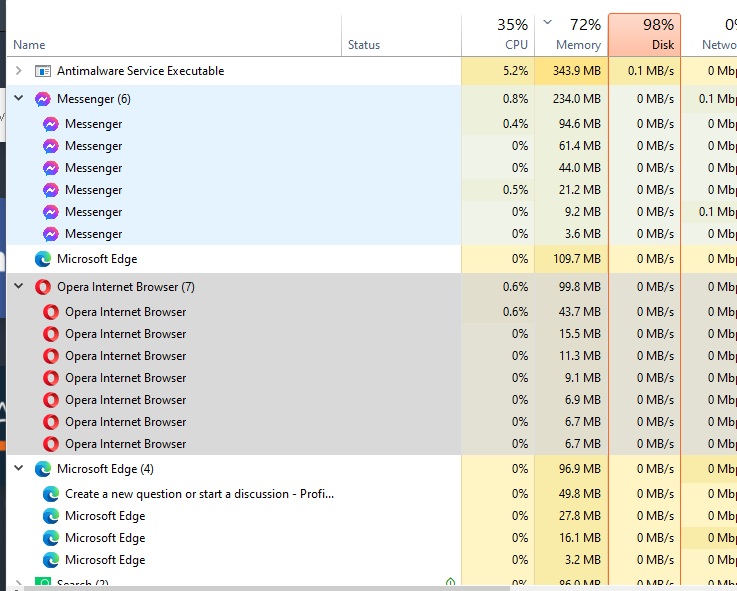Click Edge icon in the 3.2 MB row

coord(51,560)
